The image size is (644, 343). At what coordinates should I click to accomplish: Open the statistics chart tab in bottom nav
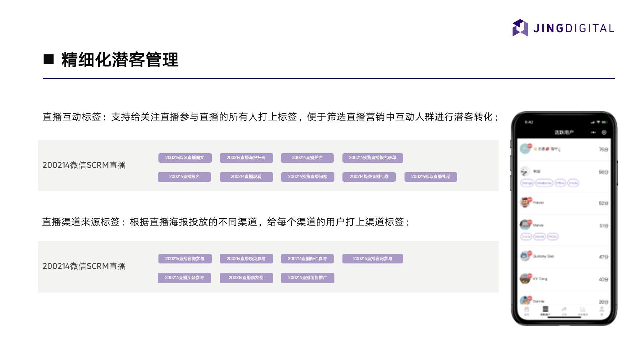[583, 309]
